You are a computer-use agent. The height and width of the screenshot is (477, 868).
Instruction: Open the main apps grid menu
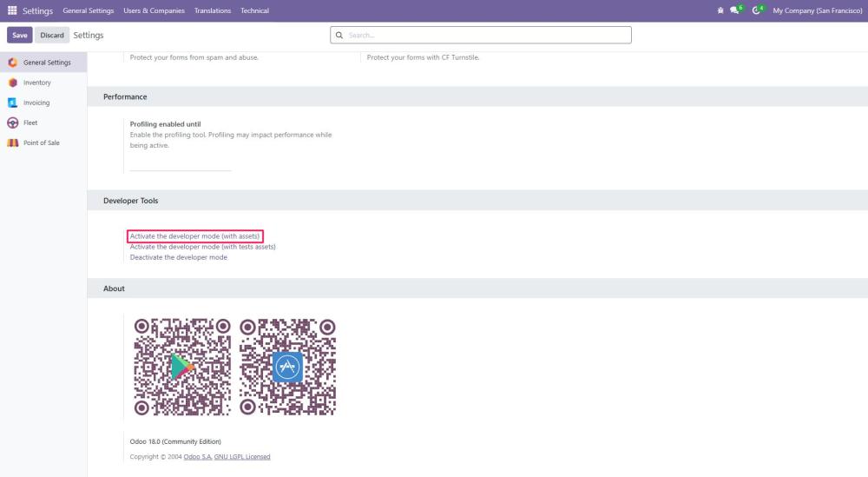point(11,10)
